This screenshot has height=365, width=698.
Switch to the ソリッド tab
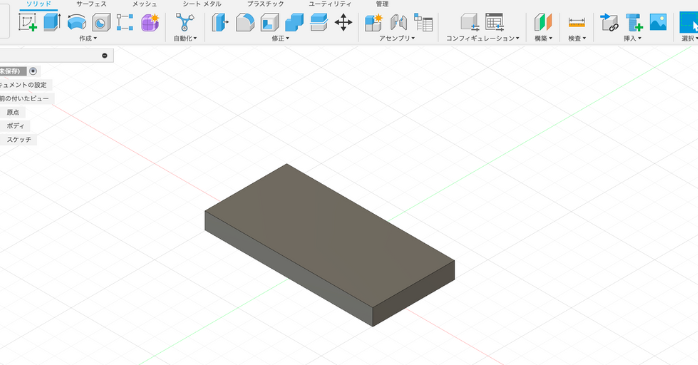click(39, 4)
